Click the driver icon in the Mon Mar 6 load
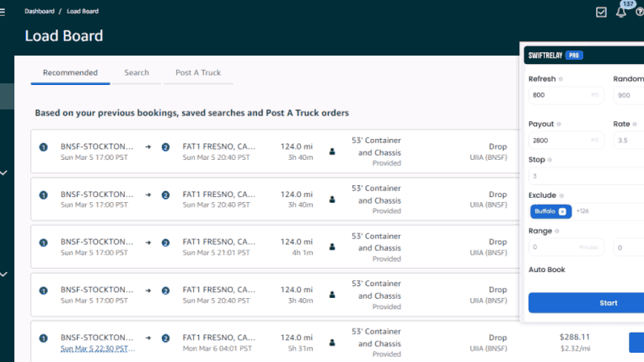This screenshot has width=644, height=362. 332,343
